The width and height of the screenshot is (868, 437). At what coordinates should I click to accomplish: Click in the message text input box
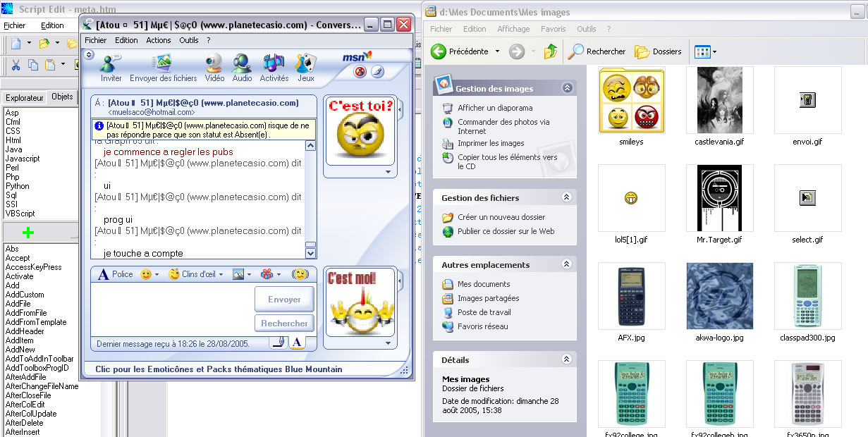(171, 310)
